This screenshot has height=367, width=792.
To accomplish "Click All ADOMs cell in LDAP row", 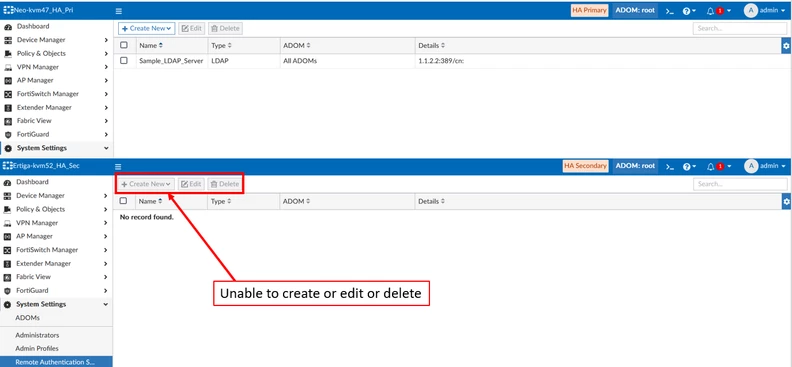I will click(x=300, y=61).
